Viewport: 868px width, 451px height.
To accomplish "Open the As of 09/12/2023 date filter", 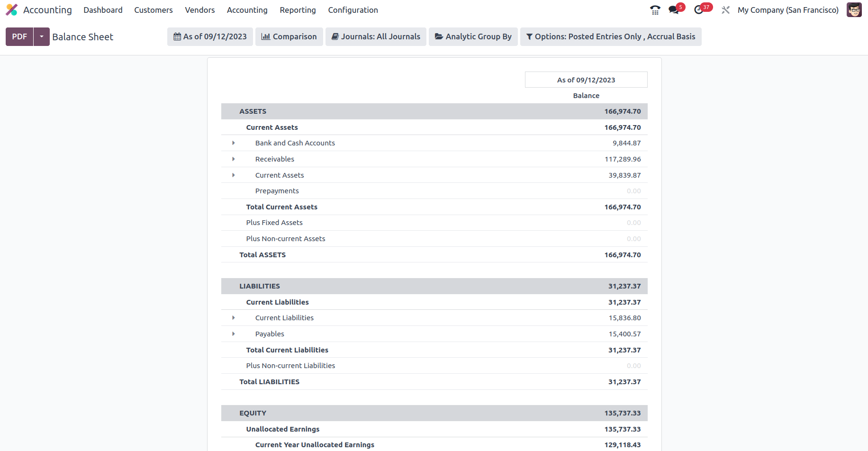I will [210, 36].
